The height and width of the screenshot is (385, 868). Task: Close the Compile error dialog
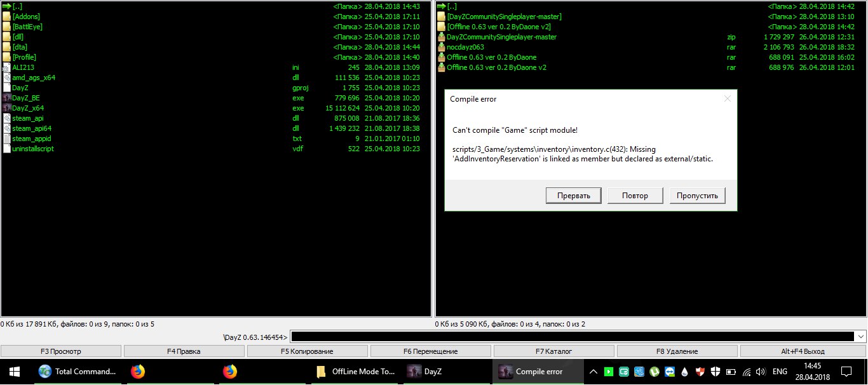(x=728, y=98)
